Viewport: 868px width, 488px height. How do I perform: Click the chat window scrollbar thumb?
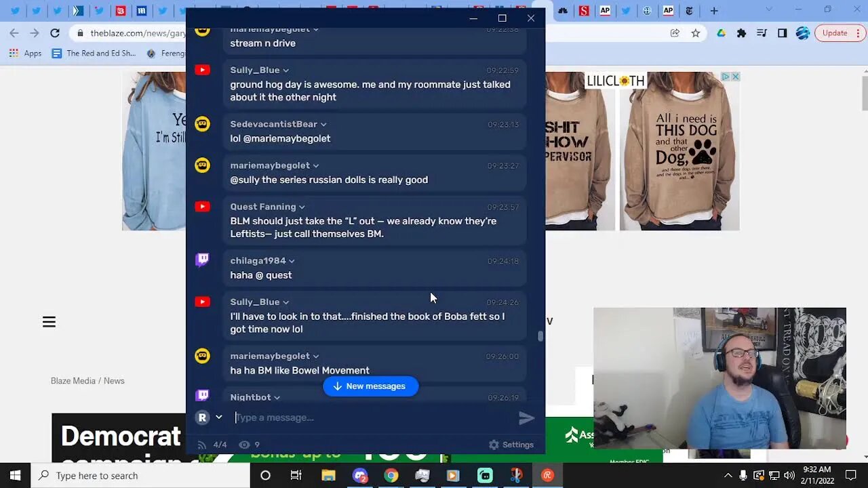[540, 336]
